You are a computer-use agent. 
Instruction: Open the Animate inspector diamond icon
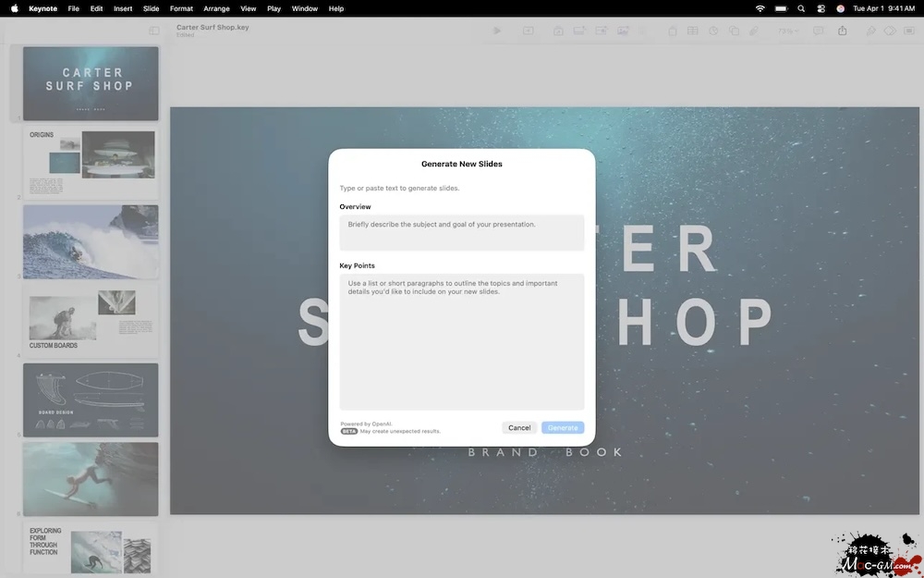click(890, 31)
